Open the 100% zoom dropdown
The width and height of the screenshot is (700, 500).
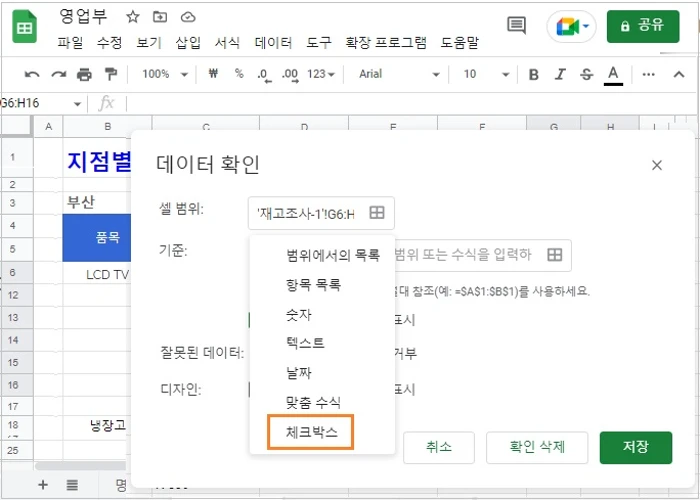pos(165,74)
